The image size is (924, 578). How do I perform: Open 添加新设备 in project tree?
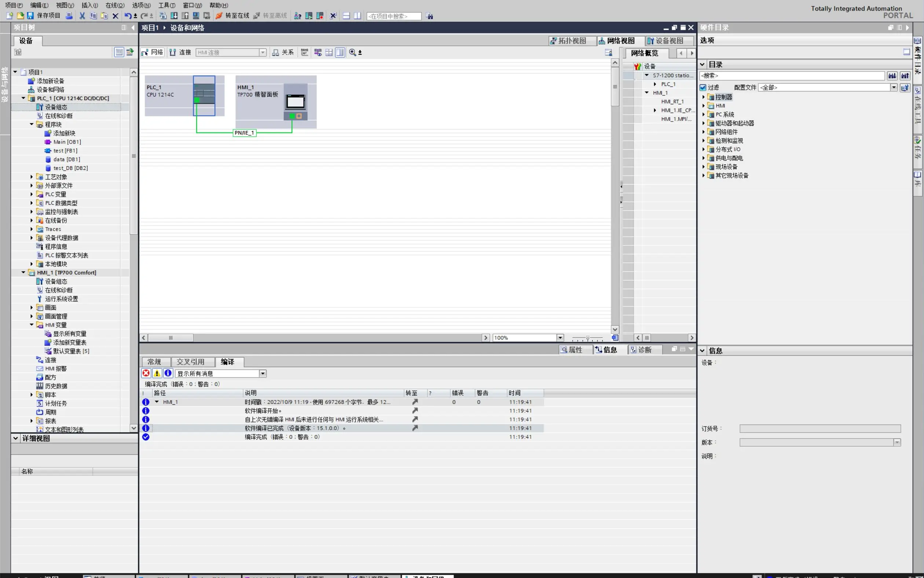[x=50, y=81]
